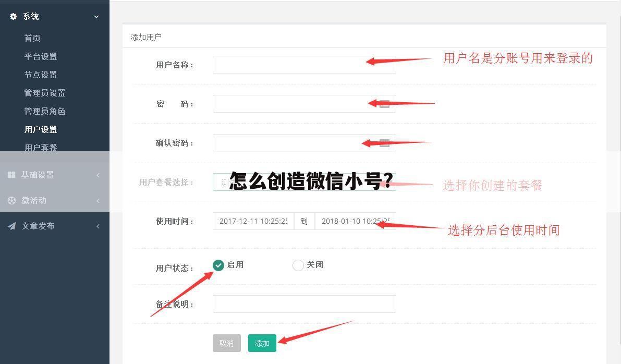Viewport: 621px width, 364px height.
Task: Click the 文章发布 paper plane icon
Action: (12, 226)
